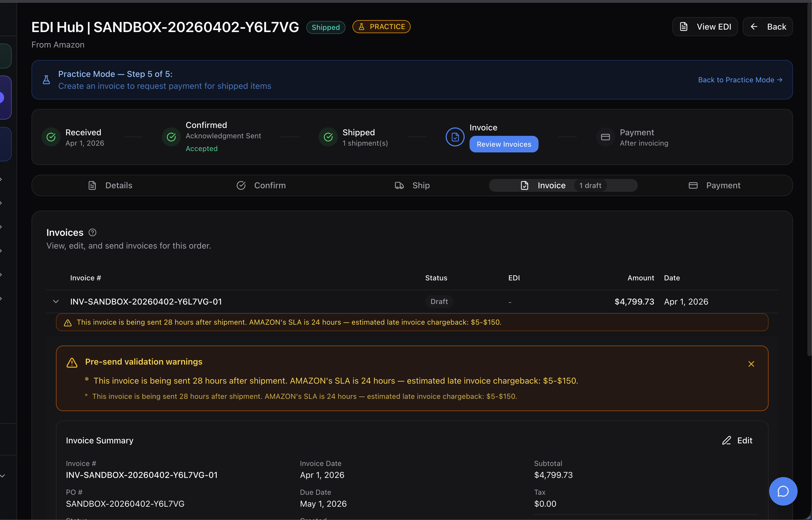Click the Payment tab card icon
The height and width of the screenshot is (520, 812).
(x=693, y=185)
